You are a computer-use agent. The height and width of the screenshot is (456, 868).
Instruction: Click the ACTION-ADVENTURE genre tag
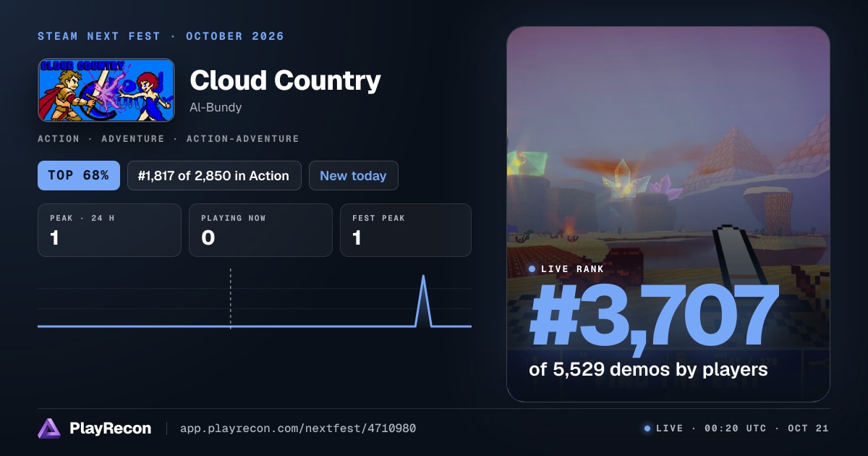242,138
